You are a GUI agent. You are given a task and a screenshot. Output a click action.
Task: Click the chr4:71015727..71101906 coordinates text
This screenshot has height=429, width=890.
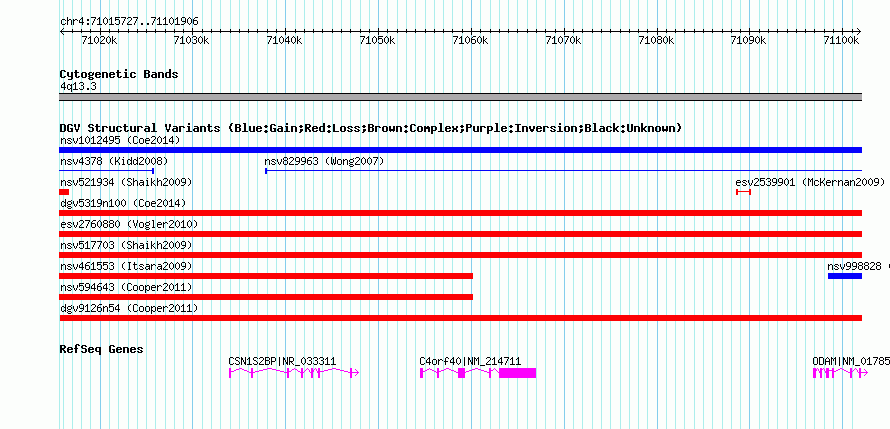[x=129, y=22]
